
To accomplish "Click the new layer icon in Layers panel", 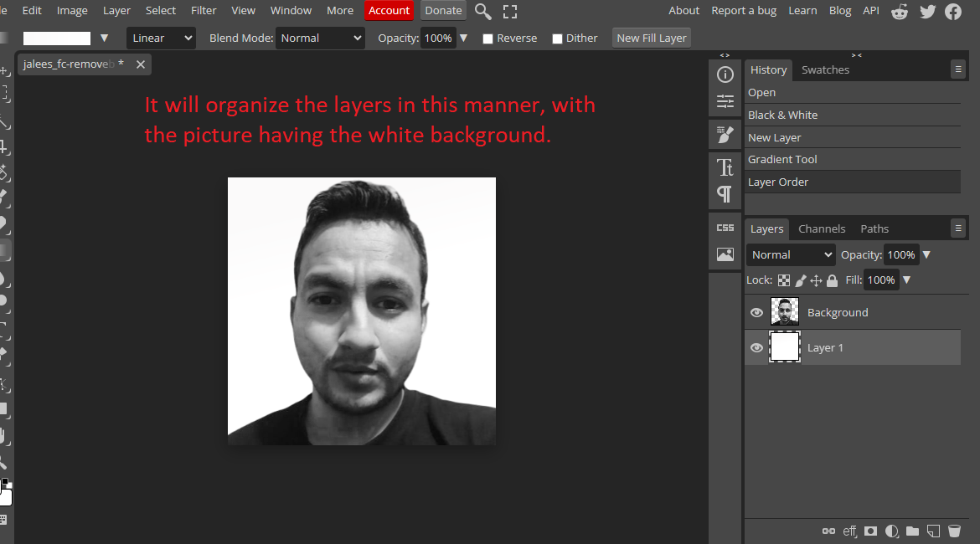I will (933, 531).
